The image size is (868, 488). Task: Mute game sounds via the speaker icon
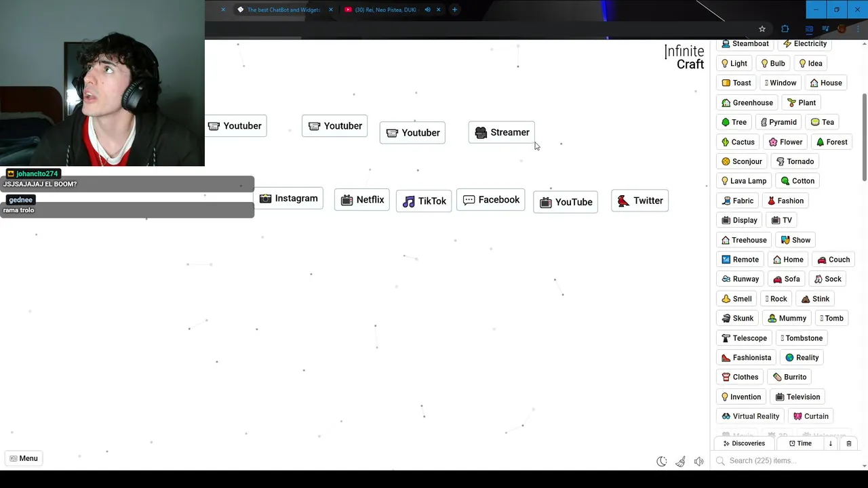click(x=698, y=462)
